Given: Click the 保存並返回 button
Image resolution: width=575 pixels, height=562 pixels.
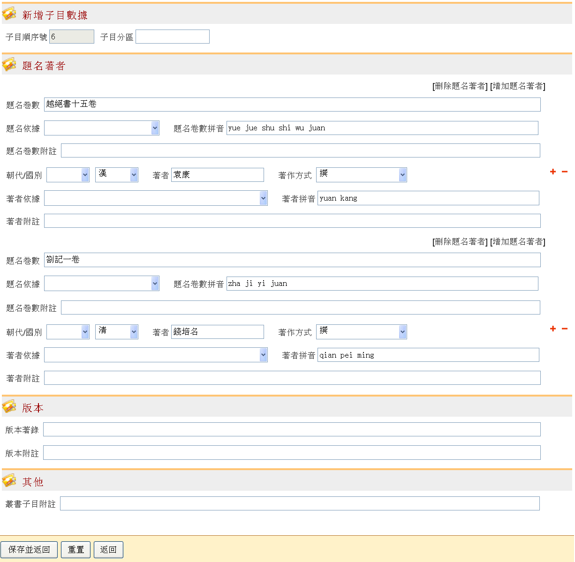Looking at the screenshot, I should [29, 550].
